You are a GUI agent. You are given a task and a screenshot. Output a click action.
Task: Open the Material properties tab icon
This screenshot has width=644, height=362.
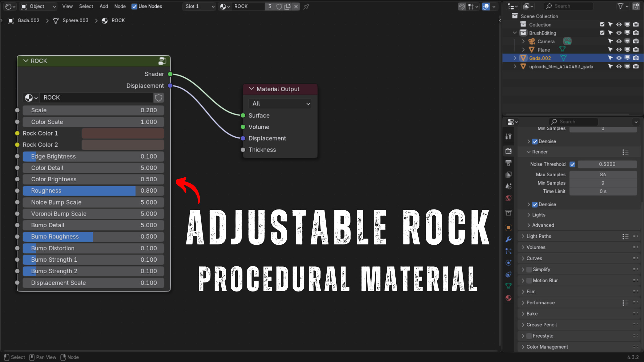click(508, 298)
